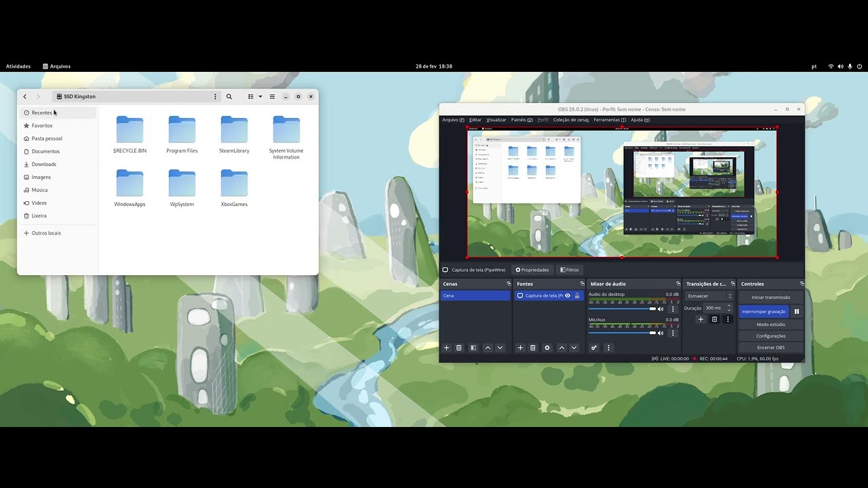868x488 pixels.
Task: Open Mic/Aux options kebab menu
Action: tap(673, 333)
